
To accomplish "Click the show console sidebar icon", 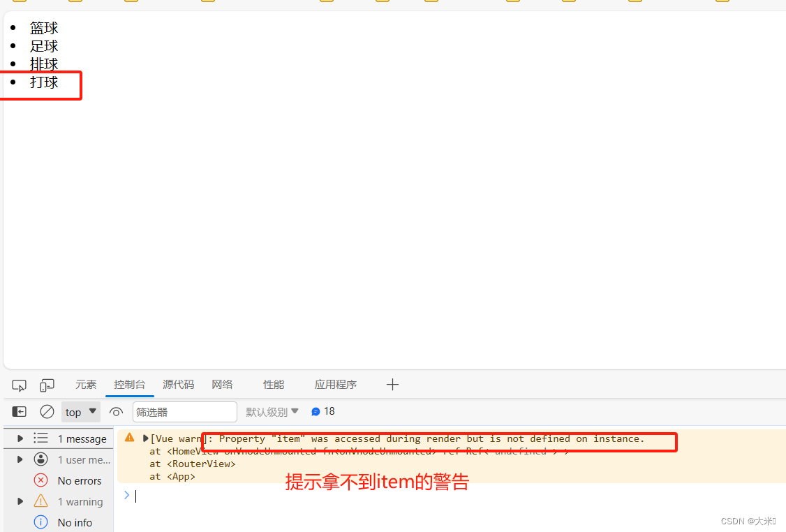I will (19, 411).
